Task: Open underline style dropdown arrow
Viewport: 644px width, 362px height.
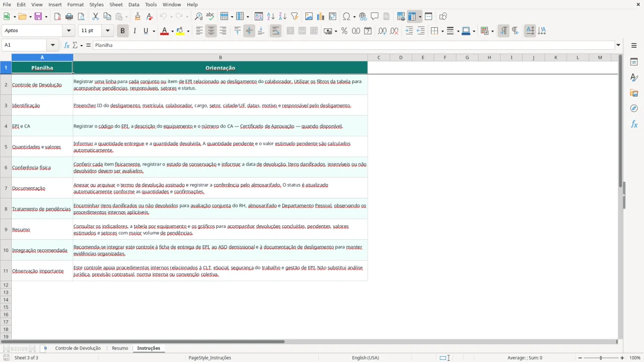Action: click(153, 31)
